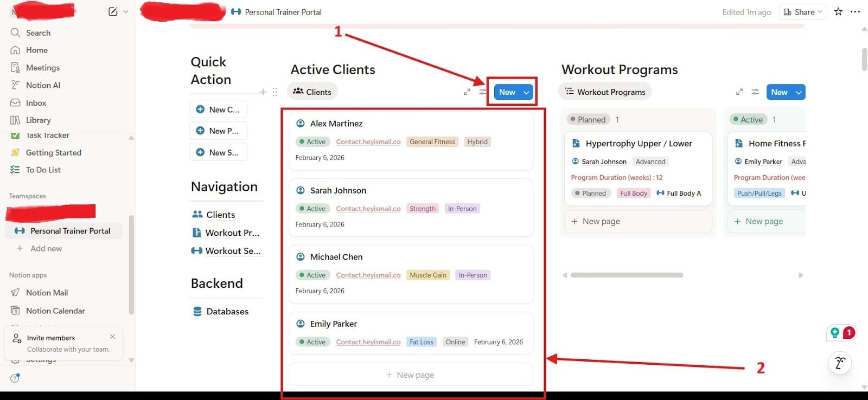Select Personal Trainer Portal in sidebar
The image size is (868, 400).
[64, 231]
